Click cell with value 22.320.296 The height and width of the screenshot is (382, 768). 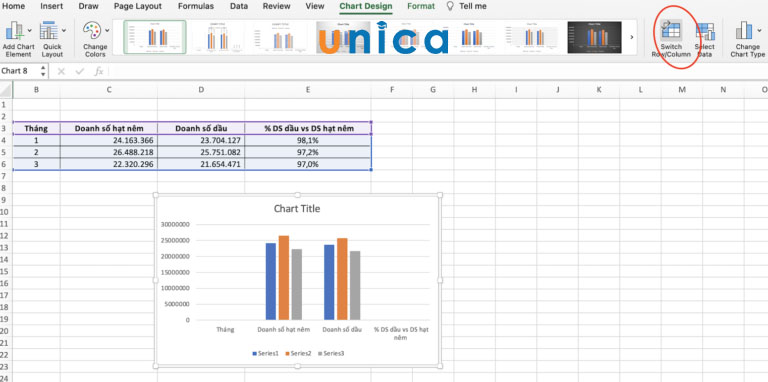coord(109,164)
